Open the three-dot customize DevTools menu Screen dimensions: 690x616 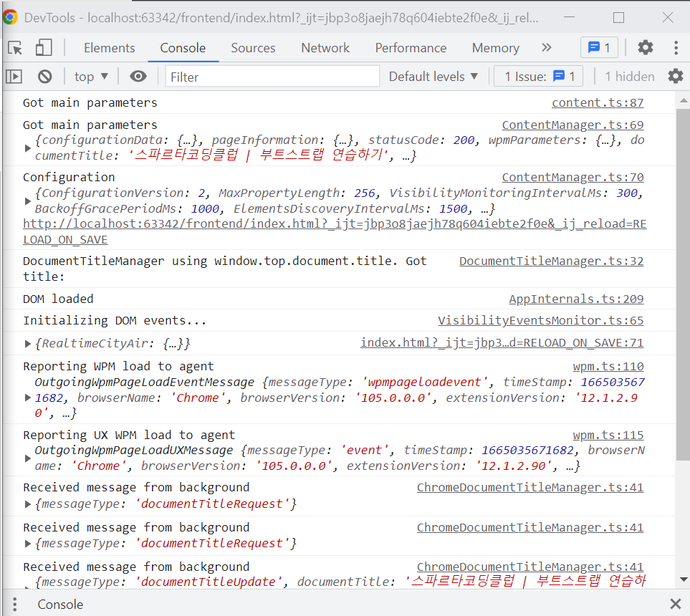pos(676,48)
